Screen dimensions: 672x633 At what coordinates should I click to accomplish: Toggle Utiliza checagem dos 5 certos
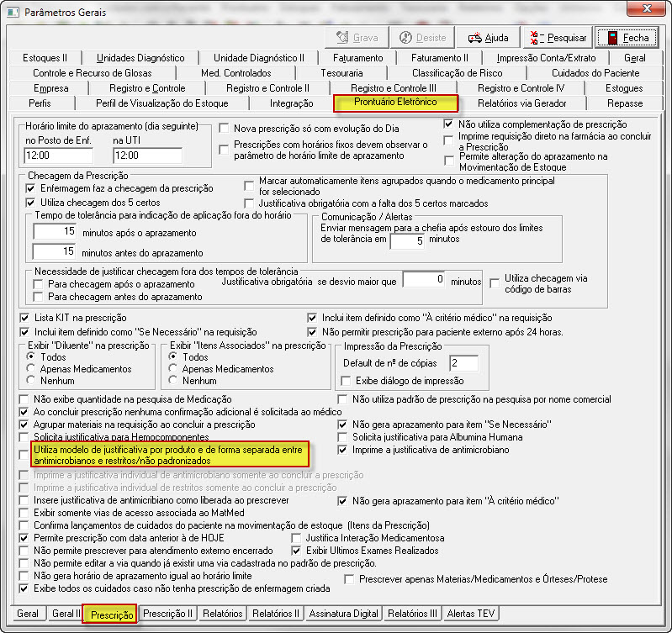pyautogui.click(x=30, y=203)
